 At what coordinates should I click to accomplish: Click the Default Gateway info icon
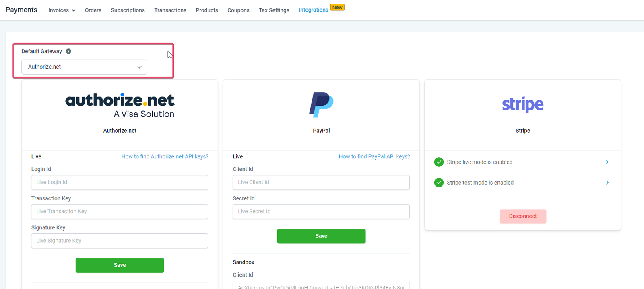[x=68, y=51]
